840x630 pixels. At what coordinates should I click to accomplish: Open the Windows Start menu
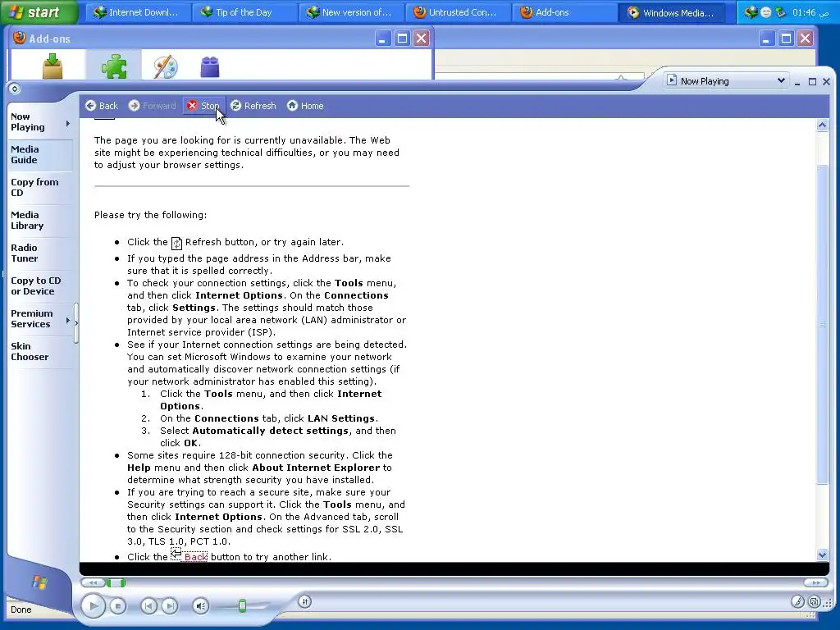click(x=39, y=11)
